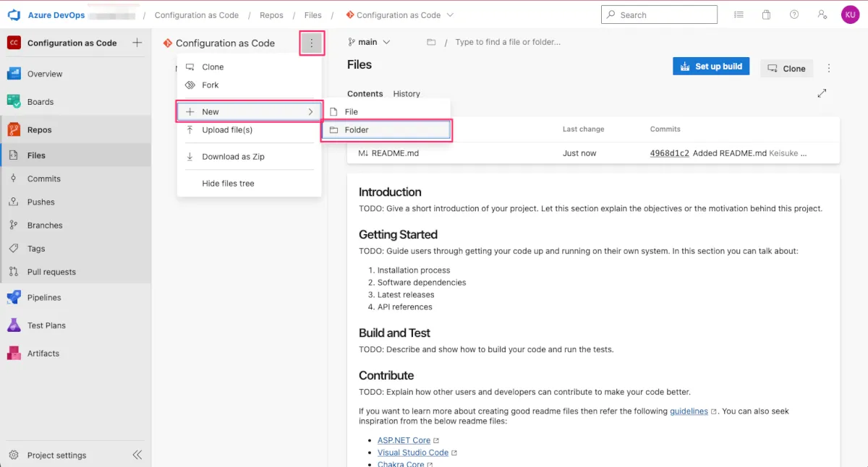Collapse the left sidebar with double chevron

click(137, 455)
